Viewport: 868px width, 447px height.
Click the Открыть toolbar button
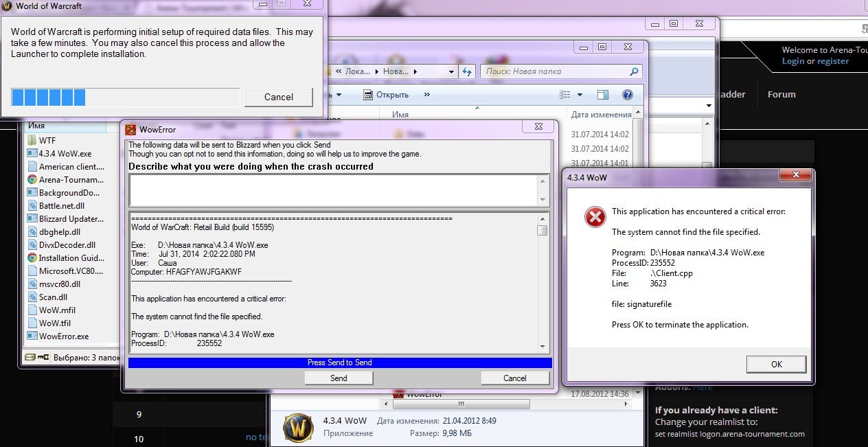click(x=386, y=95)
